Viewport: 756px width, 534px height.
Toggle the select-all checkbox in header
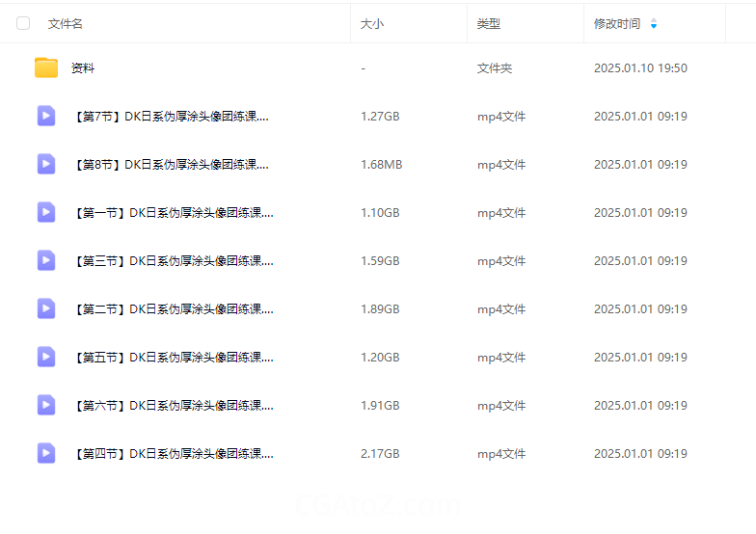[x=23, y=23]
